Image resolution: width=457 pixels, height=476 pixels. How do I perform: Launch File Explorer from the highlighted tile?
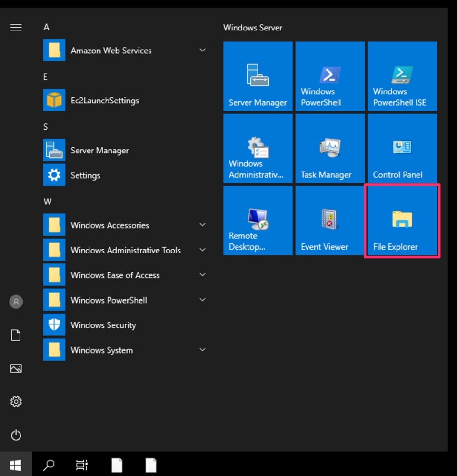[402, 220]
